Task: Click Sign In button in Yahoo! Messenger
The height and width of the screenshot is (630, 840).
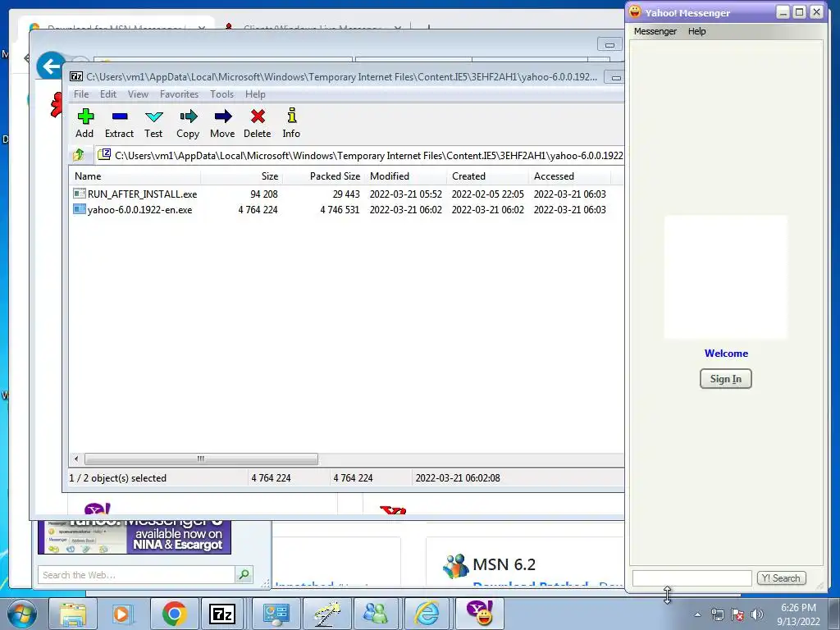Action: click(726, 379)
